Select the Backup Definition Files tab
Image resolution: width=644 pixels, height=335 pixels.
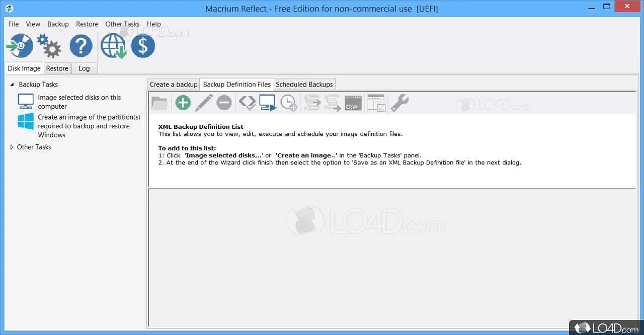click(x=237, y=85)
